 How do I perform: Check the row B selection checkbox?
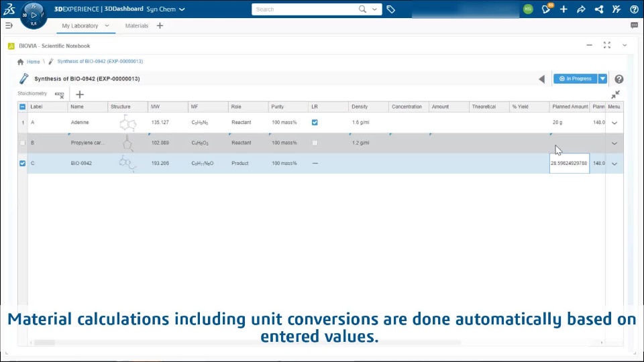pos(23,143)
